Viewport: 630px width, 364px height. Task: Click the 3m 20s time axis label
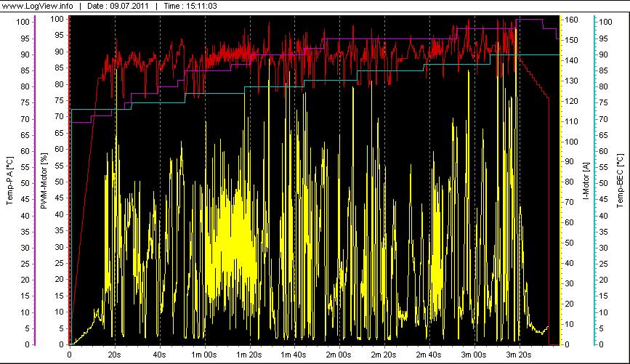click(x=518, y=355)
